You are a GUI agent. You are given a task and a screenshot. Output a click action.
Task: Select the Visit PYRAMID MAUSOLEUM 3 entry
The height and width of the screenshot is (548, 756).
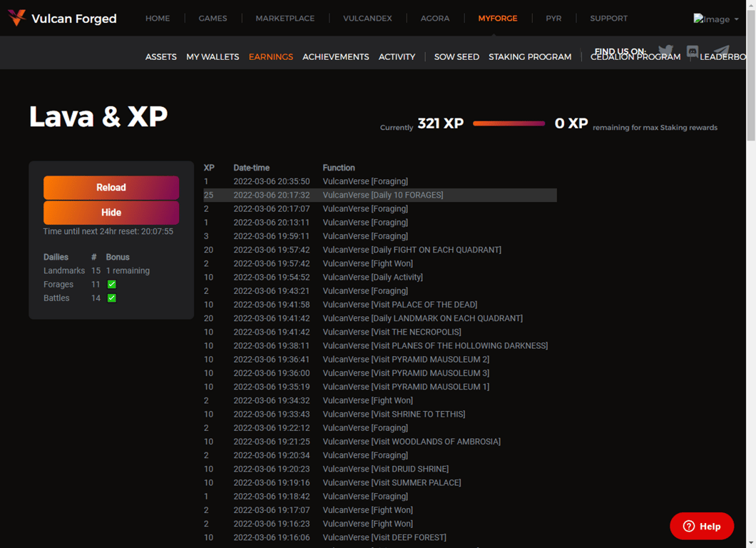click(406, 373)
